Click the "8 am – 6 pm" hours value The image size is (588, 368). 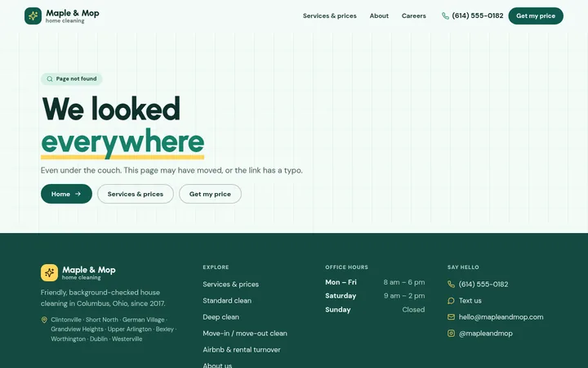click(404, 282)
